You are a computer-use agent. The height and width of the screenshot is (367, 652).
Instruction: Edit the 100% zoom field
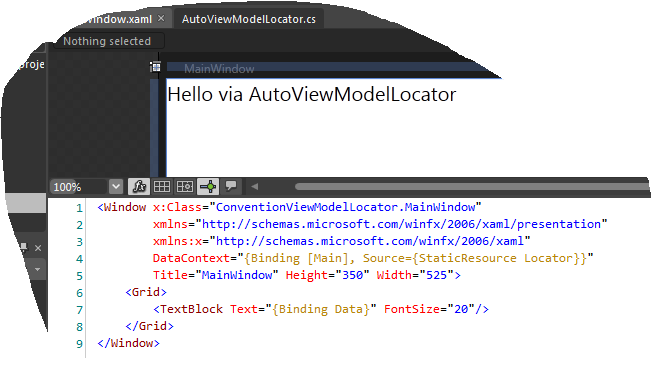click(79, 187)
